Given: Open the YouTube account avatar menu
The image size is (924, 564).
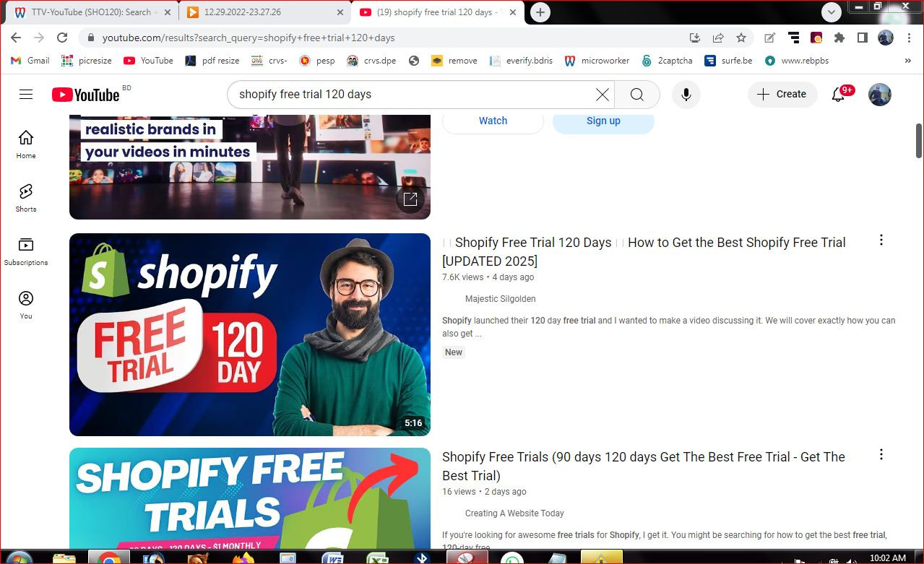Looking at the screenshot, I should click(880, 95).
